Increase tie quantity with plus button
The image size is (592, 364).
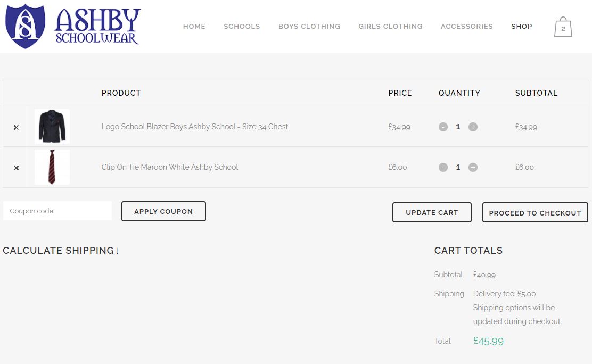pyautogui.click(x=473, y=167)
